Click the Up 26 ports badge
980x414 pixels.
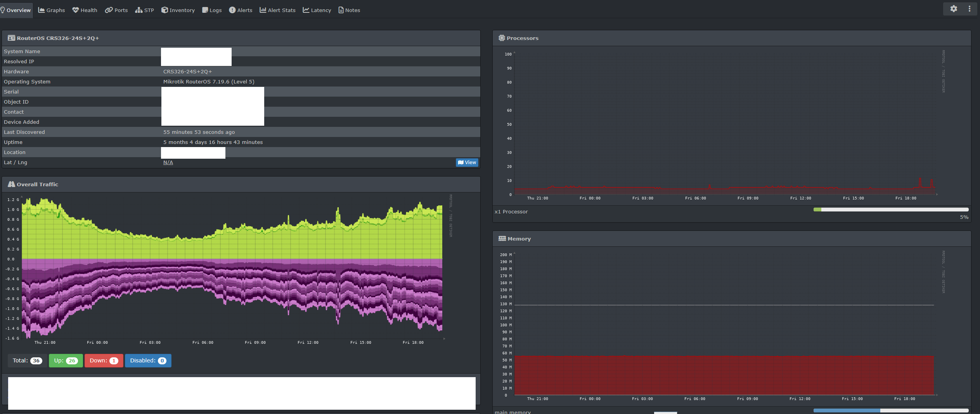(x=66, y=360)
